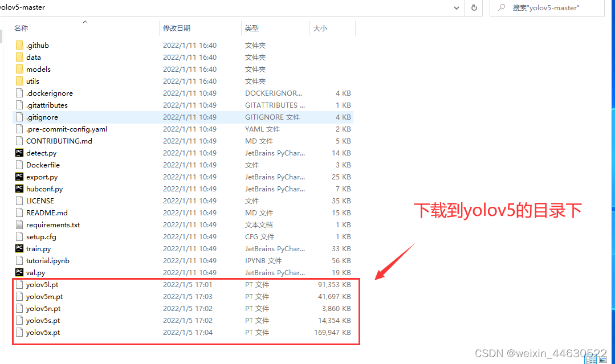Click the data folder icon
The image size is (615, 364).
pyautogui.click(x=19, y=57)
